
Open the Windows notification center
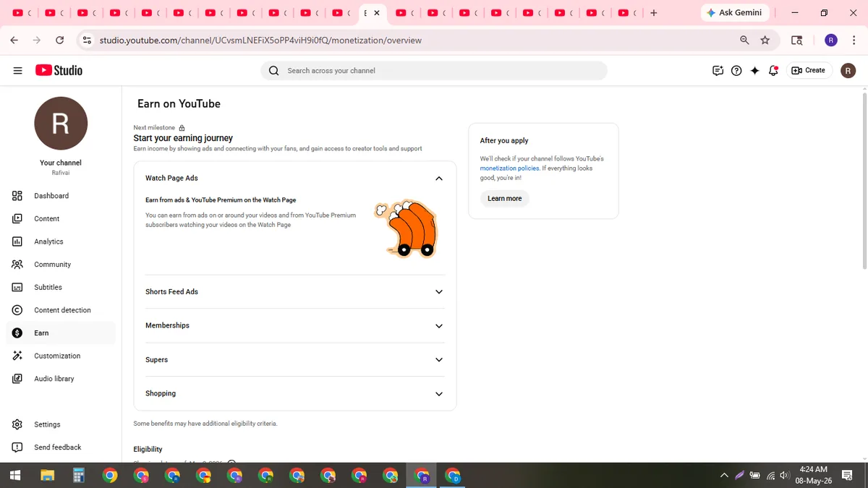[847, 475]
